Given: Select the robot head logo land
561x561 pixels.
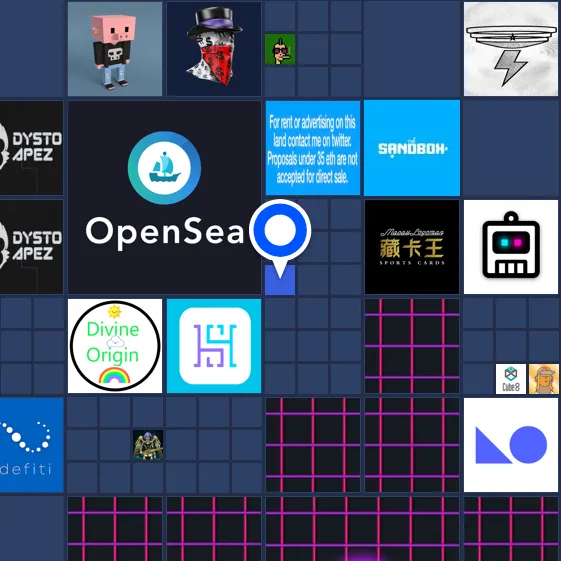Looking at the screenshot, I should tap(511, 247).
